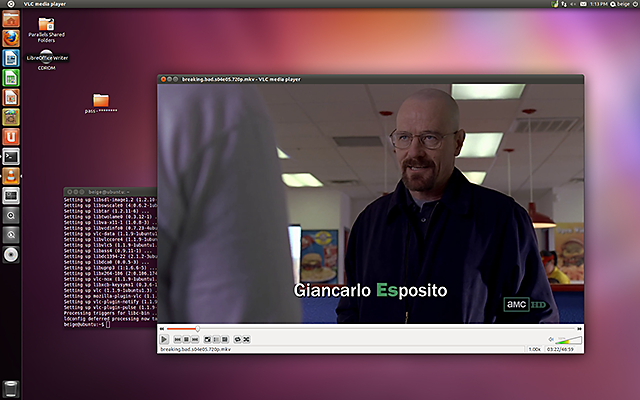
Task: Click the VLC video display area
Action: point(370,204)
